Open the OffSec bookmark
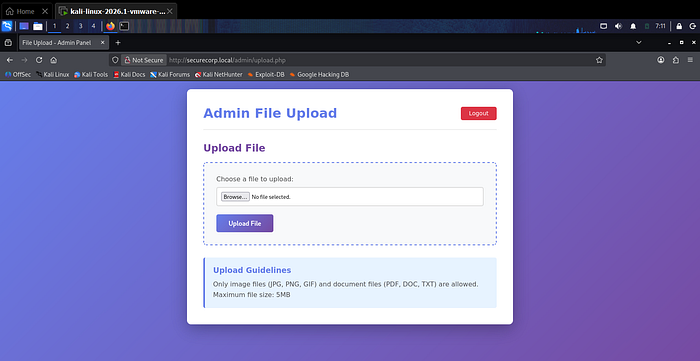 pyautogui.click(x=18, y=75)
